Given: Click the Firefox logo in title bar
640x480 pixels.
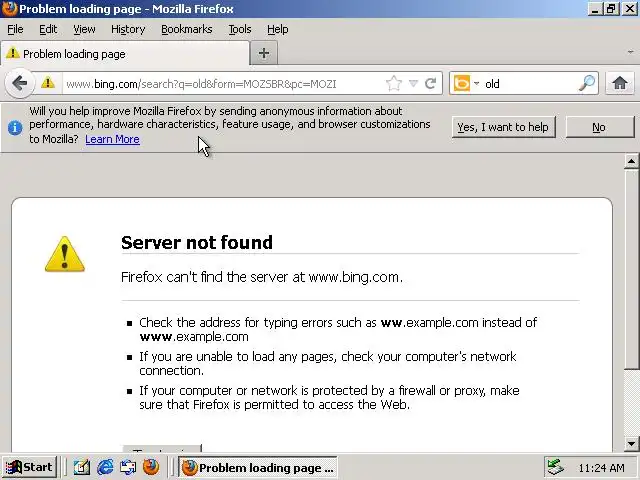Looking at the screenshot, I should (x=9, y=9).
